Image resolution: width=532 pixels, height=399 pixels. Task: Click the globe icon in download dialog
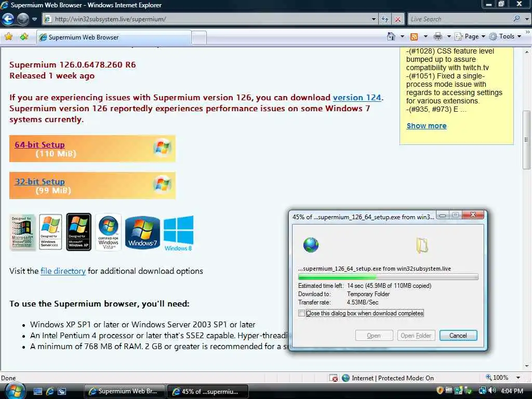(x=311, y=245)
